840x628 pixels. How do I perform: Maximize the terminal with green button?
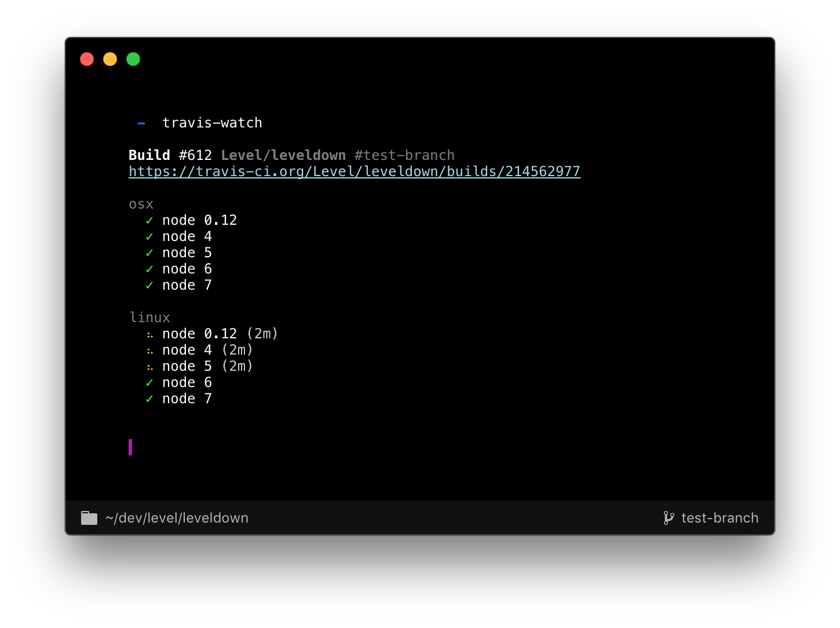133,59
